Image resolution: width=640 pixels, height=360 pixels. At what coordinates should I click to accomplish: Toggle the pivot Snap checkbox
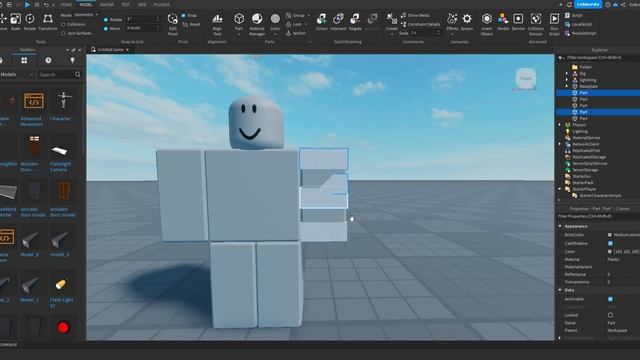point(183,16)
